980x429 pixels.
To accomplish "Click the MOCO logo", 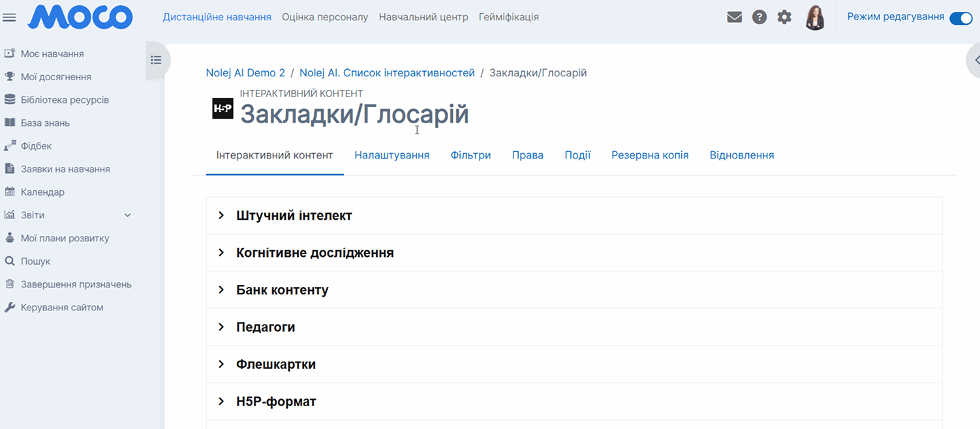I will click(x=80, y=18).
